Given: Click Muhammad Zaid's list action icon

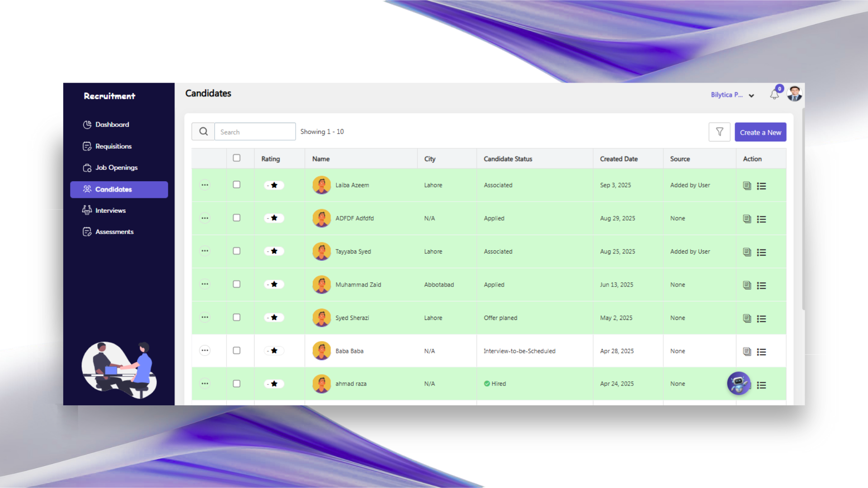Looking at the screenshot, I should 761,286.
